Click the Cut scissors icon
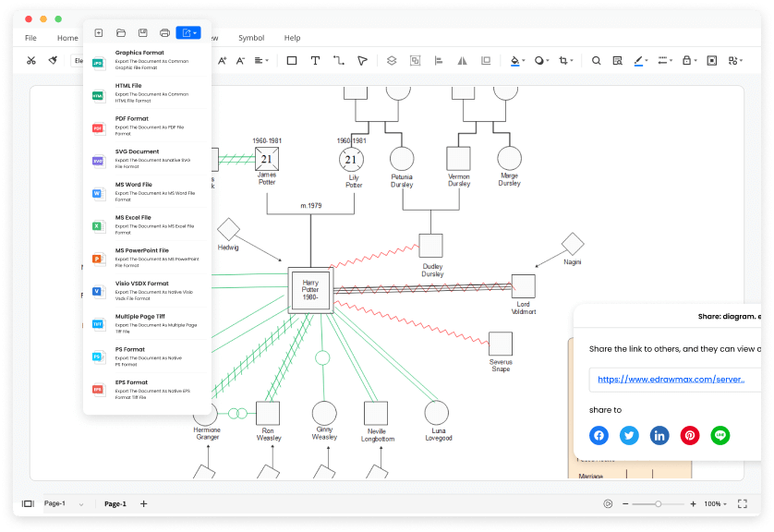774x532 pixels. (x=31, y=61)
